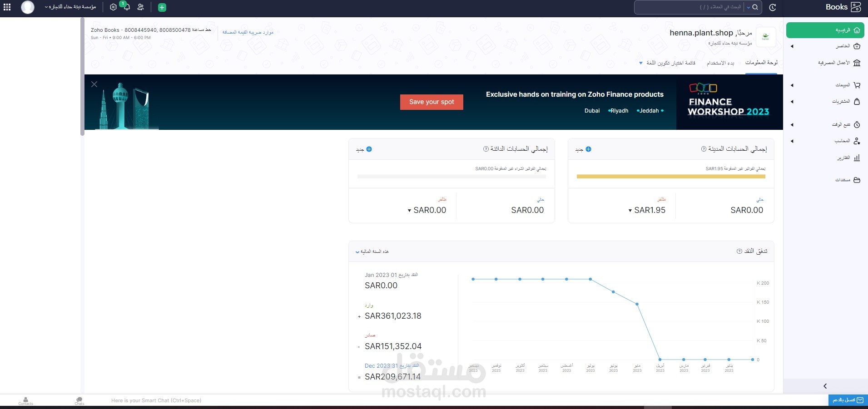Open المشتريات purchases bag icon
The height and width of the screenshot is (409, 868).
[x=857, y=101]
